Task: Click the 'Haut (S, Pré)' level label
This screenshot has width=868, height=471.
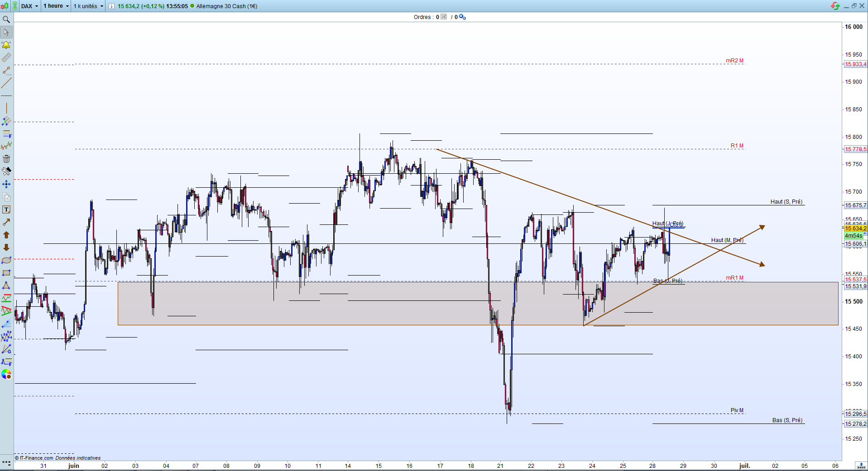Action: (x=786, y=202)
